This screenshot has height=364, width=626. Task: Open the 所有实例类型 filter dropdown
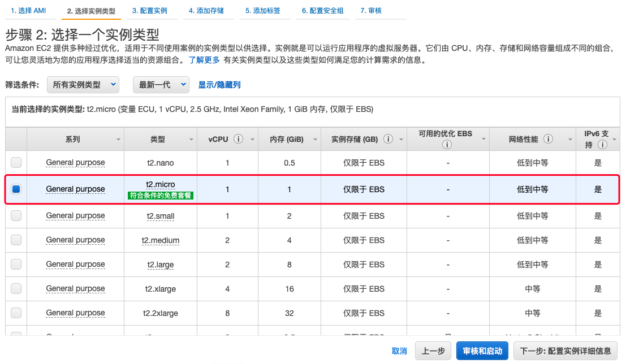(x=83, y=85)
